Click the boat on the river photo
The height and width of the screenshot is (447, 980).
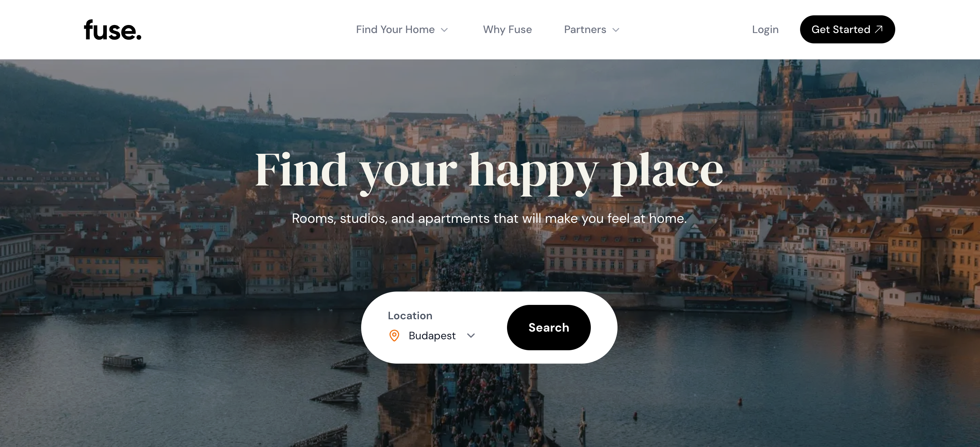(124, 361)
